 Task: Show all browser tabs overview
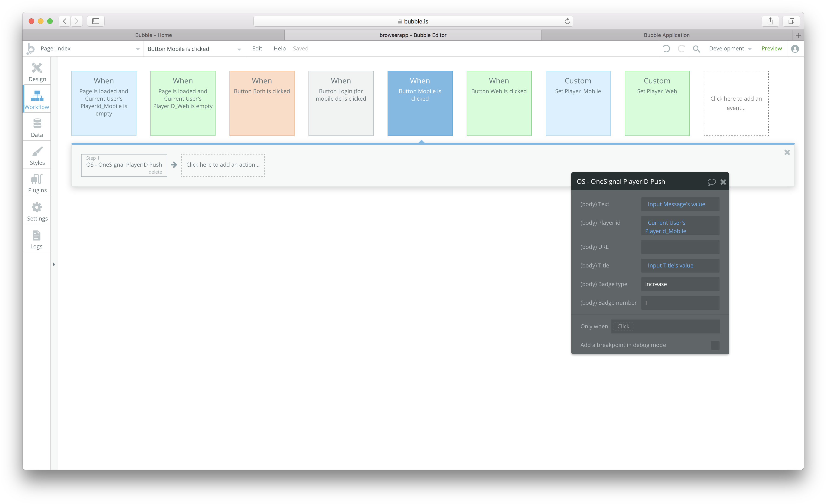(791, 21)
